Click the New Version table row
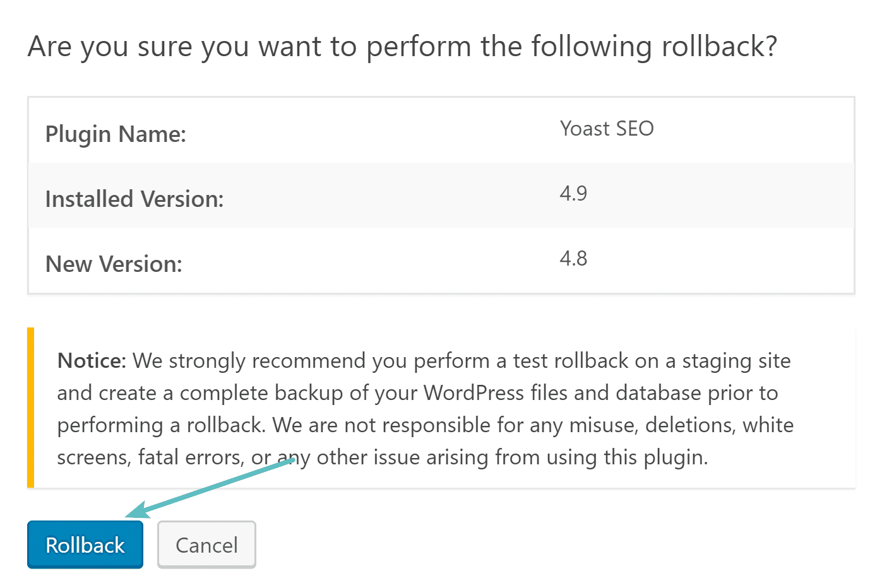 pyautogui.click(x=441, y=261)
